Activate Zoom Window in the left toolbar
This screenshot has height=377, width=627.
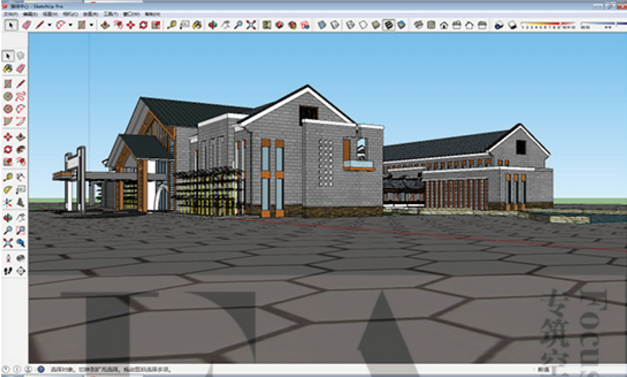pos(20,230)
